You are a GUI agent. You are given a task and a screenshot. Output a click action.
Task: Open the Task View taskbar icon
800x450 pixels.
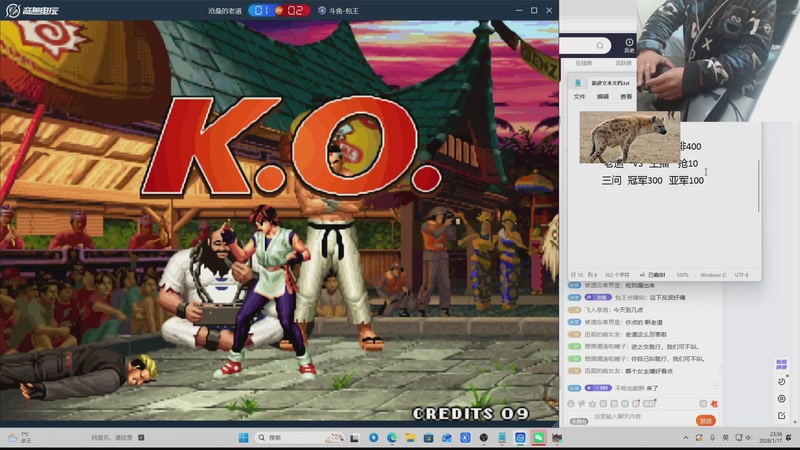coord(354,438)
